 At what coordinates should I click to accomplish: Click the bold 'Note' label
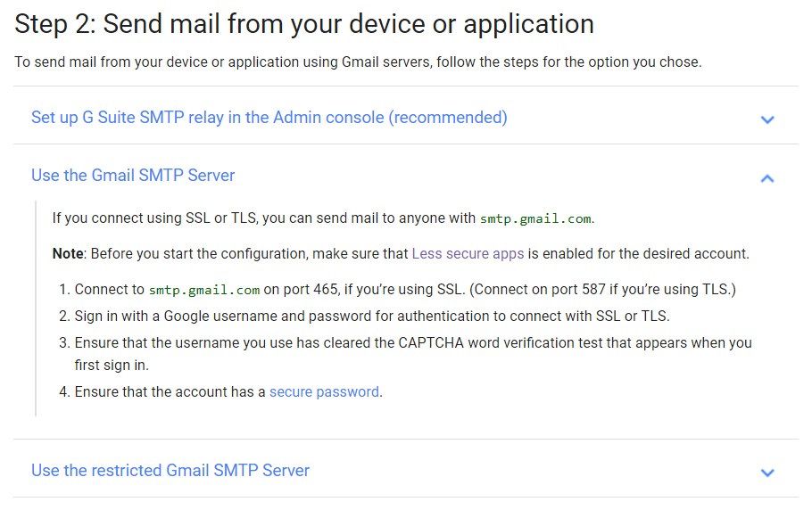pos(68,254)
